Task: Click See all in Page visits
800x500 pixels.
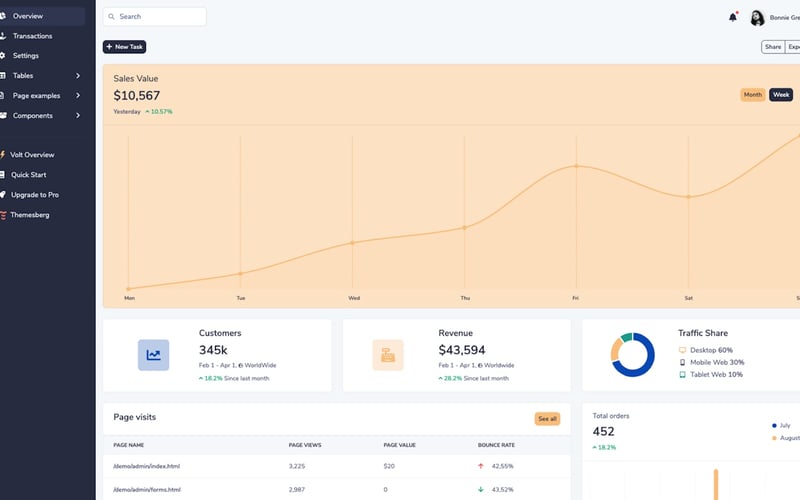Action: pos(547,419)
